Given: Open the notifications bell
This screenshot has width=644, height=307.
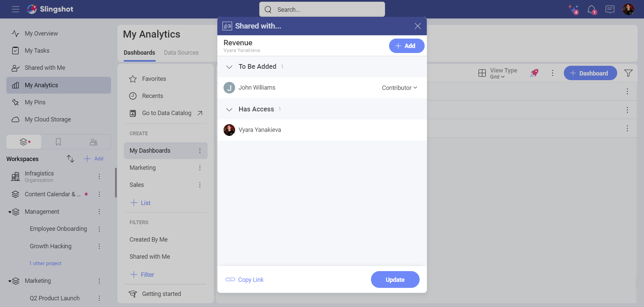Looking at the screenshot, I should point(592,9).
